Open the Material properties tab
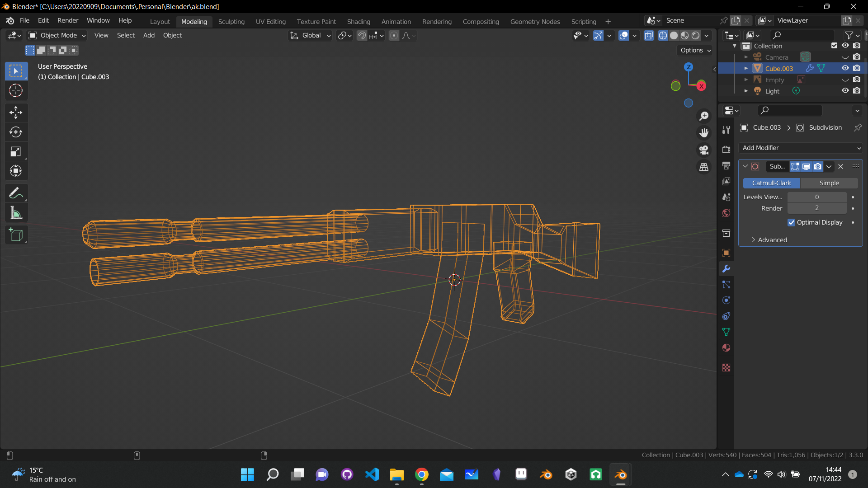Viewport: 868px width, 488px height. click(726, 347)
